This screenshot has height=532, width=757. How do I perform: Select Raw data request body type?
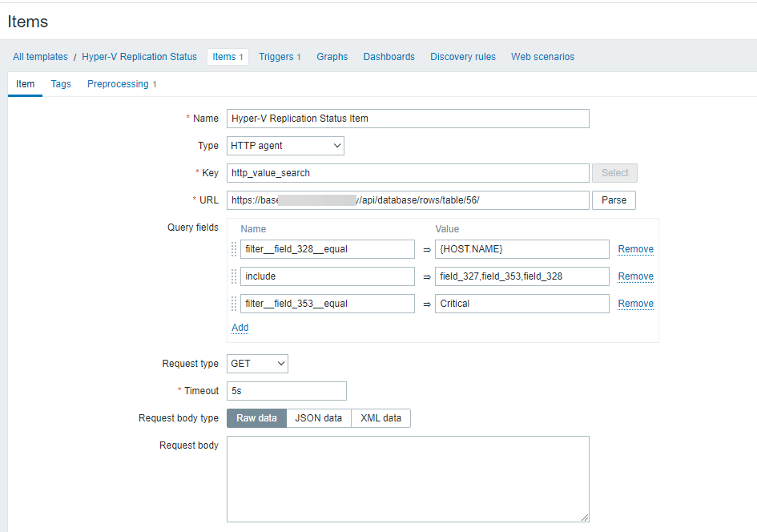coord(256,418)
